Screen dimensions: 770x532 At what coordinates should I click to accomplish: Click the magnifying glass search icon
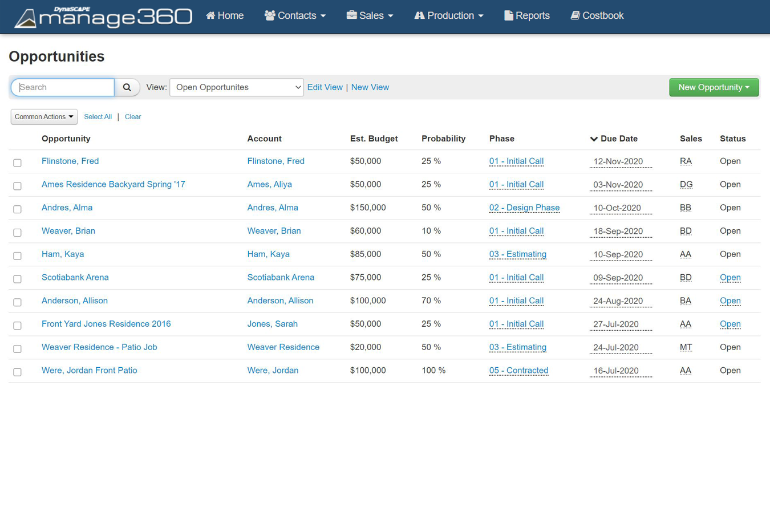[127, 87]
